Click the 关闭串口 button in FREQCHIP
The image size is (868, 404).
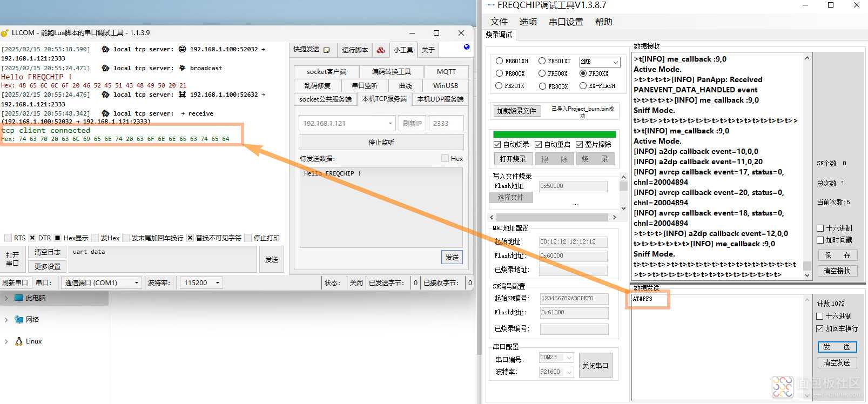[x=595, y=366]
